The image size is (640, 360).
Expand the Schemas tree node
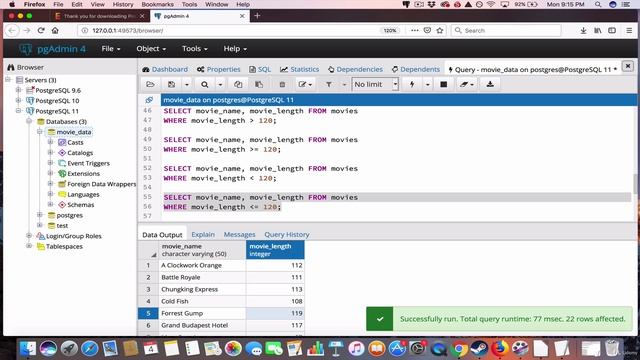click(x=50, y=204)
